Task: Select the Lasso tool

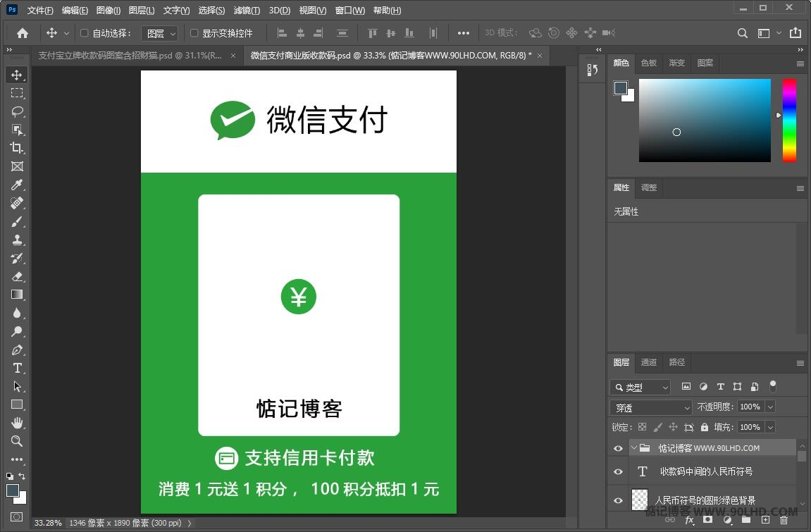Action: (16, 111)
